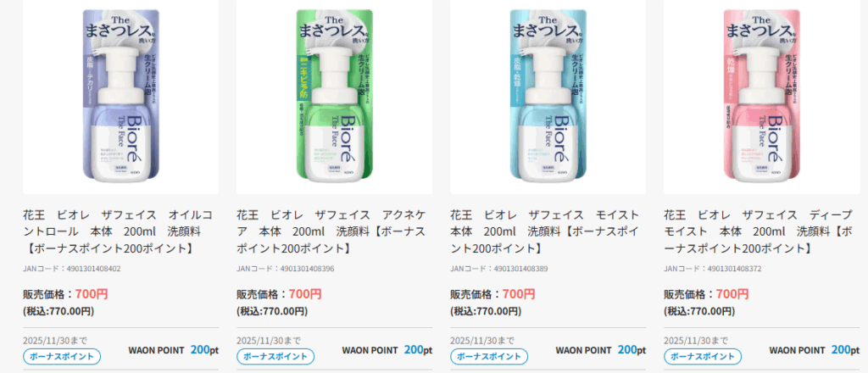Open the ビオレ ザフェイス アクネケア product title
Viewport: 868px width, 373px height.
331,232
